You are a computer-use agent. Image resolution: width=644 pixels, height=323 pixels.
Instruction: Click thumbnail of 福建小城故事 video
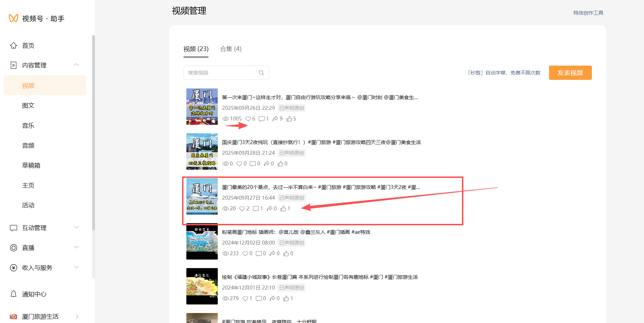202,286
